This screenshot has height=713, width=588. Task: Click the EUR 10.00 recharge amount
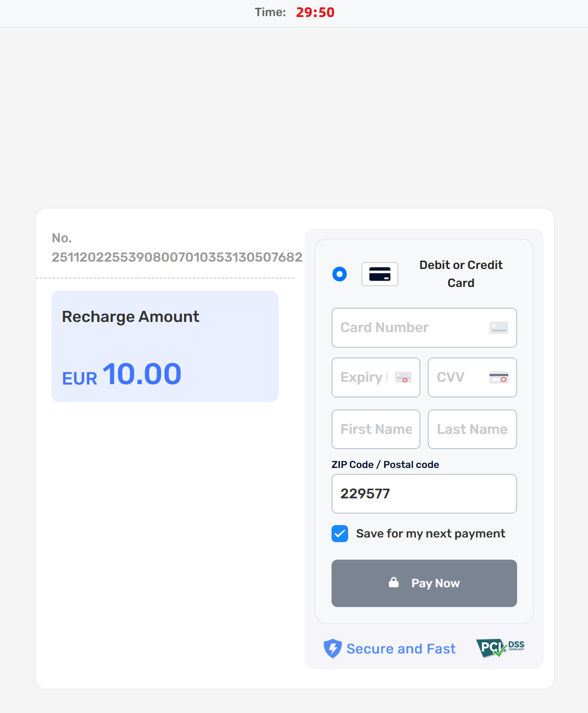122,374
